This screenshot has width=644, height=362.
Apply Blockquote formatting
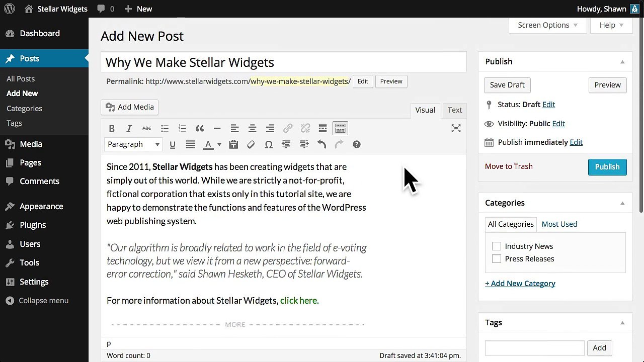coord(200,129)
